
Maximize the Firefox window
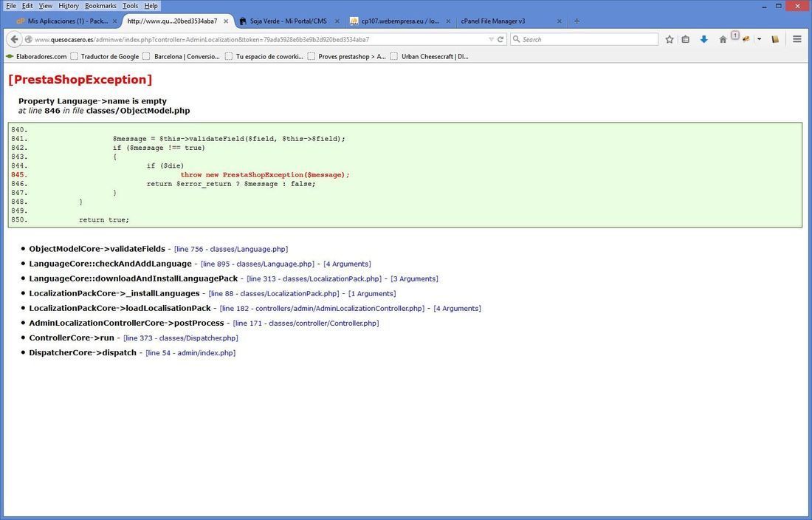[778, 6]
